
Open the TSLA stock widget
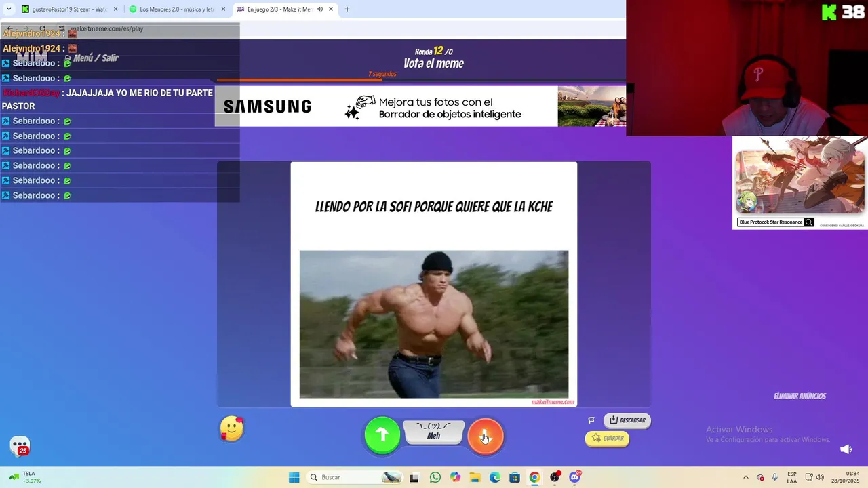tap(24, 477)
